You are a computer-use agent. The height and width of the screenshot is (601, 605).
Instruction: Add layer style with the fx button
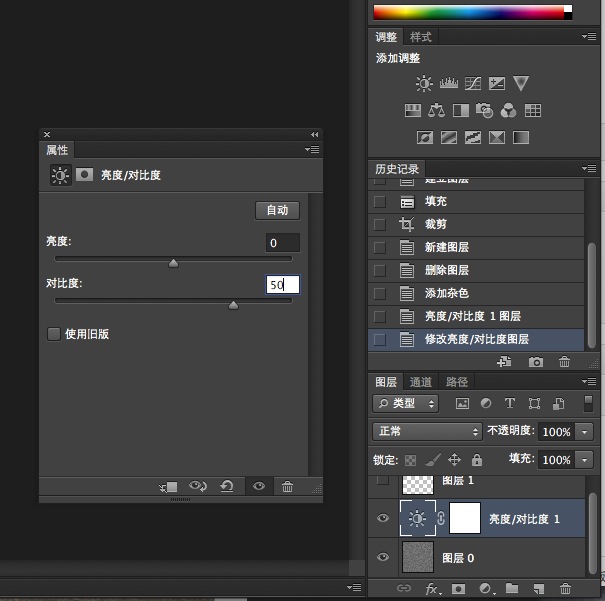pyautogui.click(x=433, y=589)
